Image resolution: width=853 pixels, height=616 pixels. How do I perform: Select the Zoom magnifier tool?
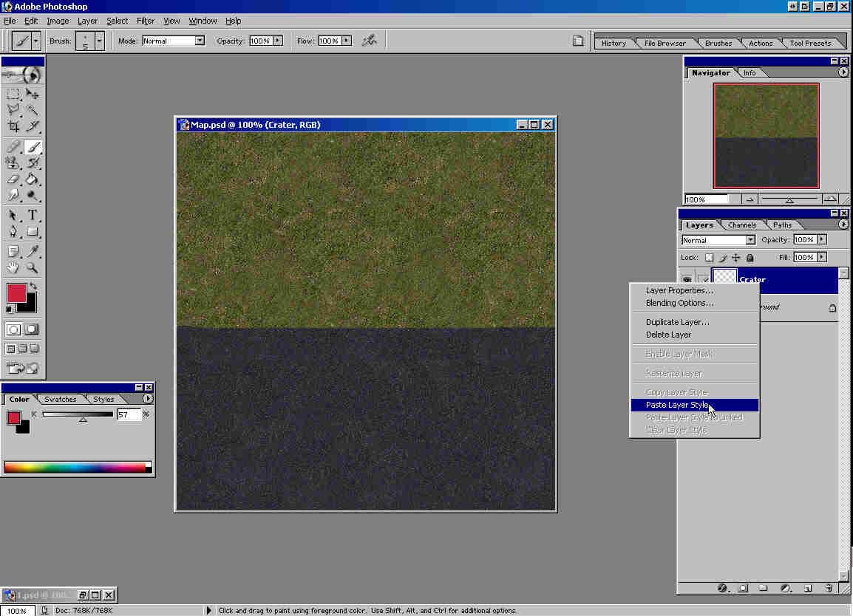coord(33,268)
